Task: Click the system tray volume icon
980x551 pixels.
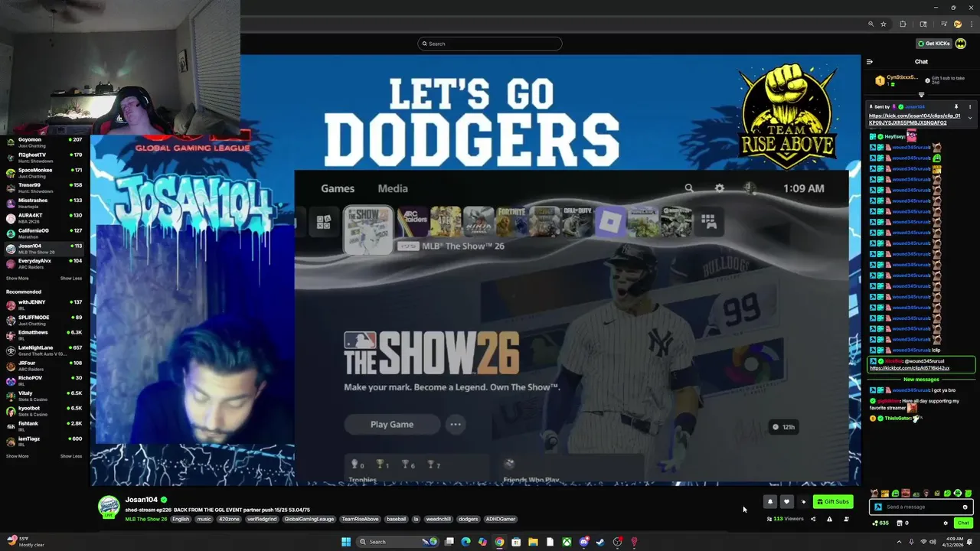Action: [933, 542]
